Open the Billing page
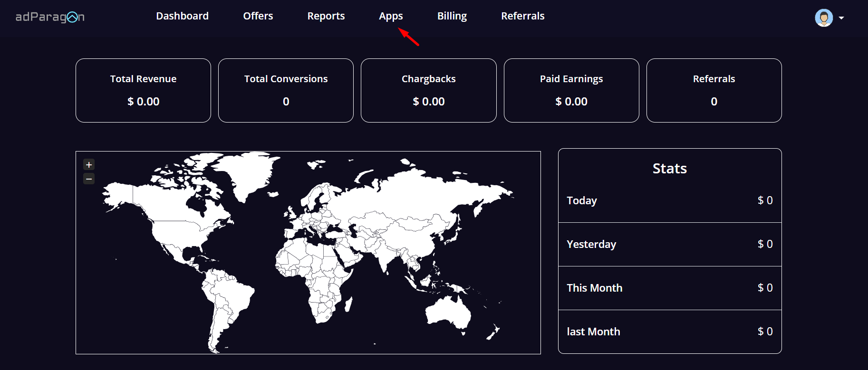The width and height of the screenshot is (868, 370). (452, 16)
